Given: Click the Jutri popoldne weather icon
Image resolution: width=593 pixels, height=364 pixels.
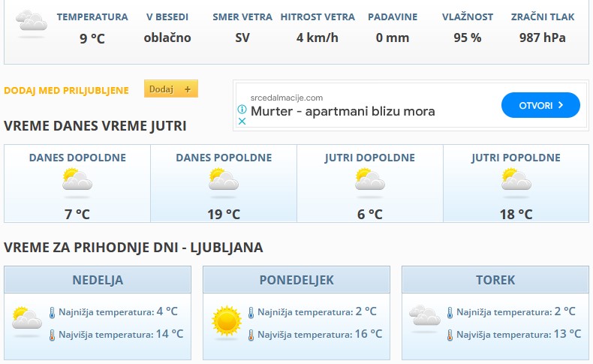Looking at the screenshot, I should [x=516, y=181].
